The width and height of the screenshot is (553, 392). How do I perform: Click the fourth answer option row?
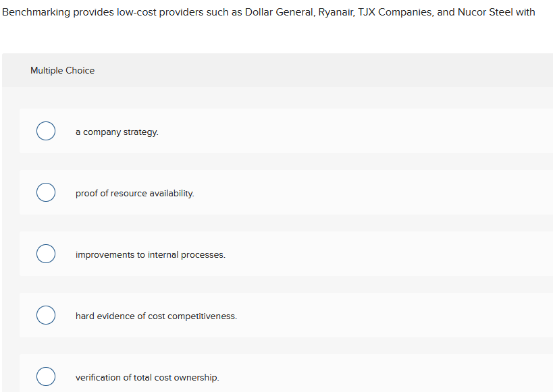(x=270, y=316)
